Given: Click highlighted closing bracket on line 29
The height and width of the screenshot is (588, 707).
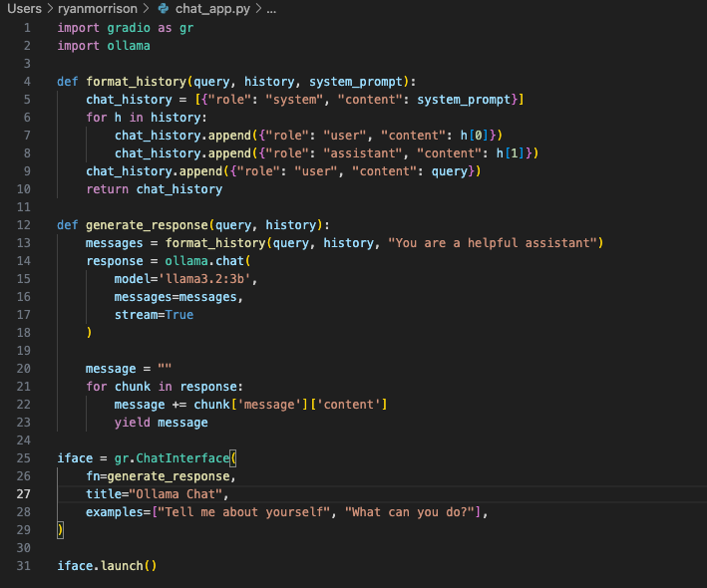Looking at the screenshot, I should point(61,530).
